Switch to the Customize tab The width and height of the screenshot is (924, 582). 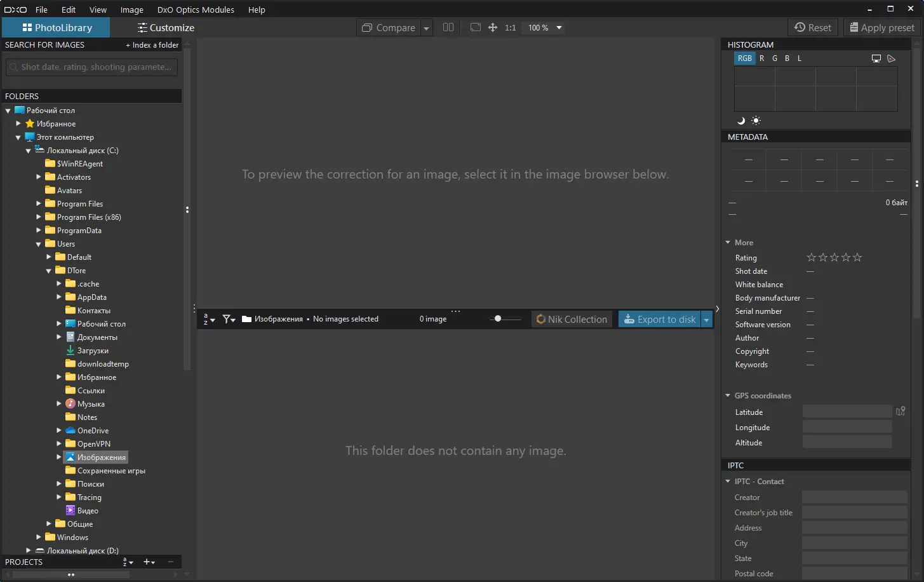pyautogui.click(x=166, y=27)
